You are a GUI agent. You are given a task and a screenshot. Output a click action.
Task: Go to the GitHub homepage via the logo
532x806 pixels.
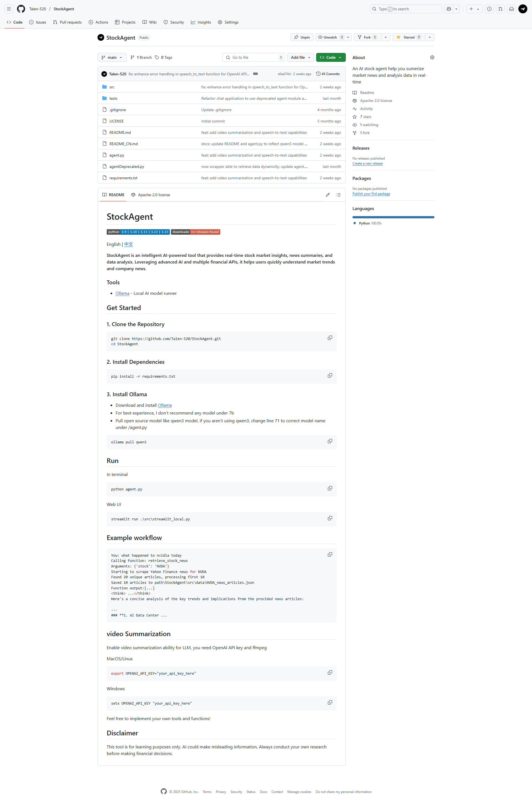point(21,9)
